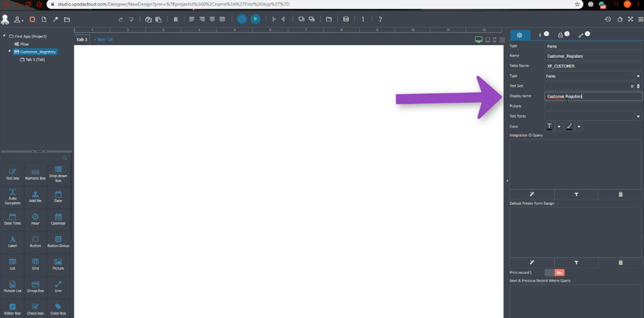Open the key relations tab
Viewport: 644px width, 318px height.
[x=583, y=35]
